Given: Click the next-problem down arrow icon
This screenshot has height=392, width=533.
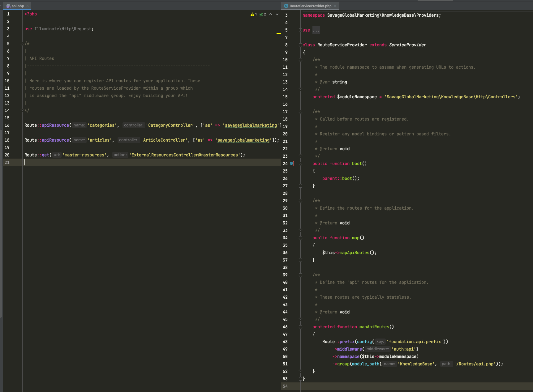Looking at the screenshot, I should click(x=277, y=14).
